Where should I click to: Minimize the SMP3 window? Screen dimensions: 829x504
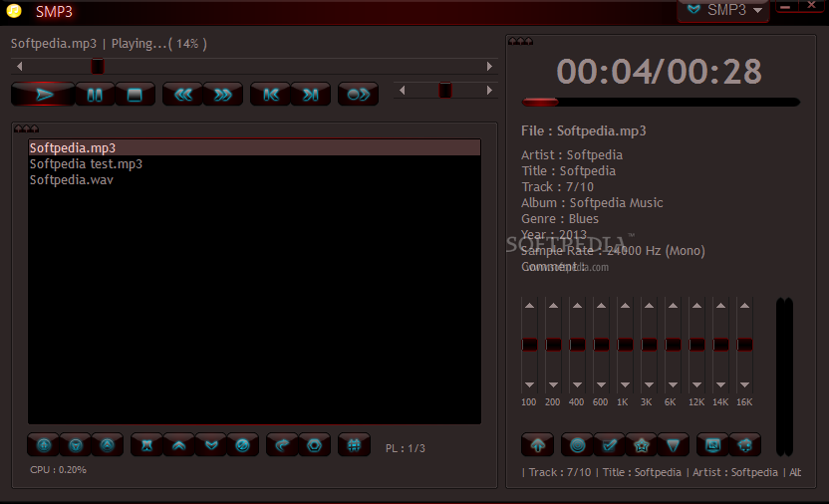(x=785, y=7)
